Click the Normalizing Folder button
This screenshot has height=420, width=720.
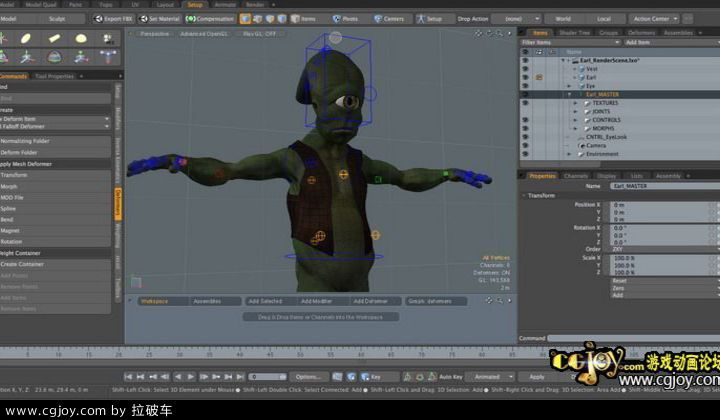(x=55, y=141)
